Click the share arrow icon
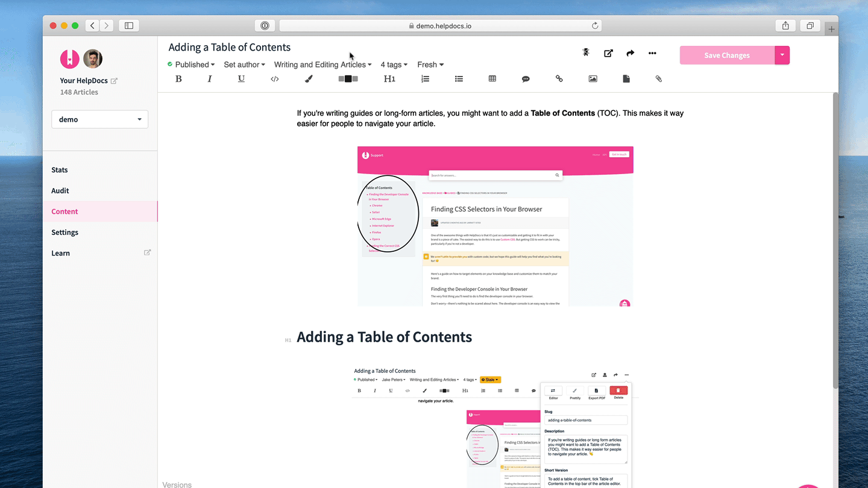868x488 pixels. tap(630, 53)
